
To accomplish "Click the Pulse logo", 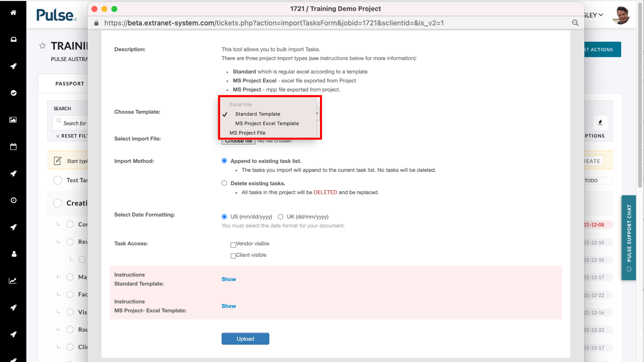I will click(56, 15).
